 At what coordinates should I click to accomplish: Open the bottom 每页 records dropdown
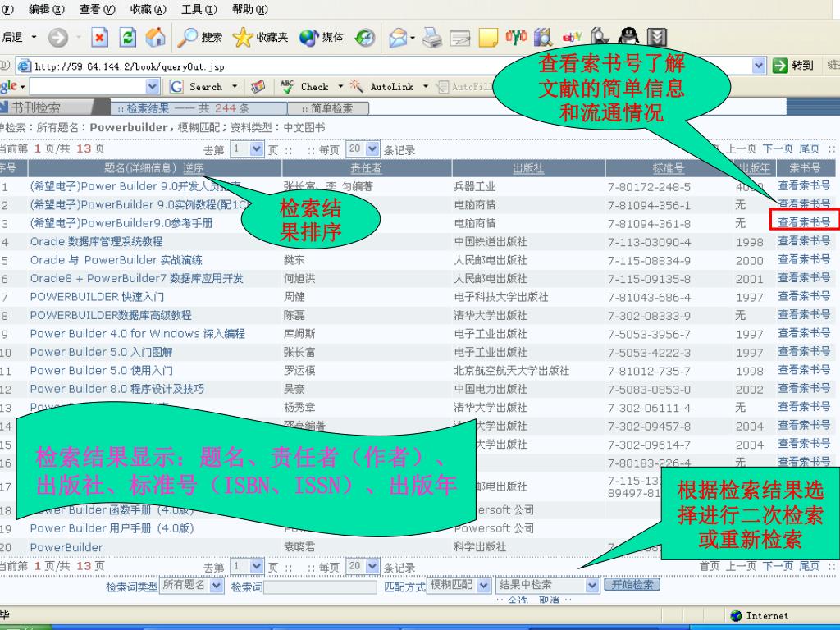tap(372, 566)
